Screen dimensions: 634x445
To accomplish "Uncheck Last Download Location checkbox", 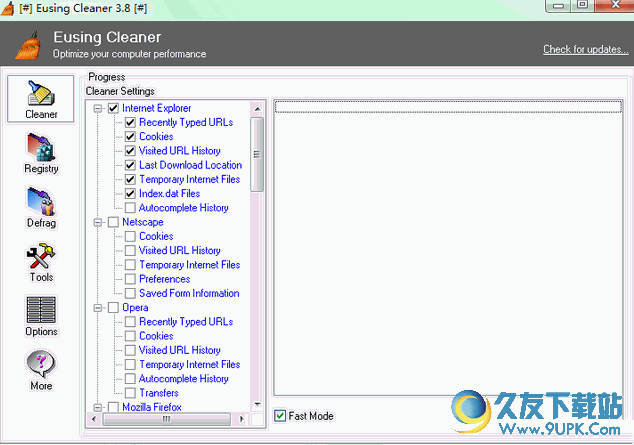I will click(130, 165).
